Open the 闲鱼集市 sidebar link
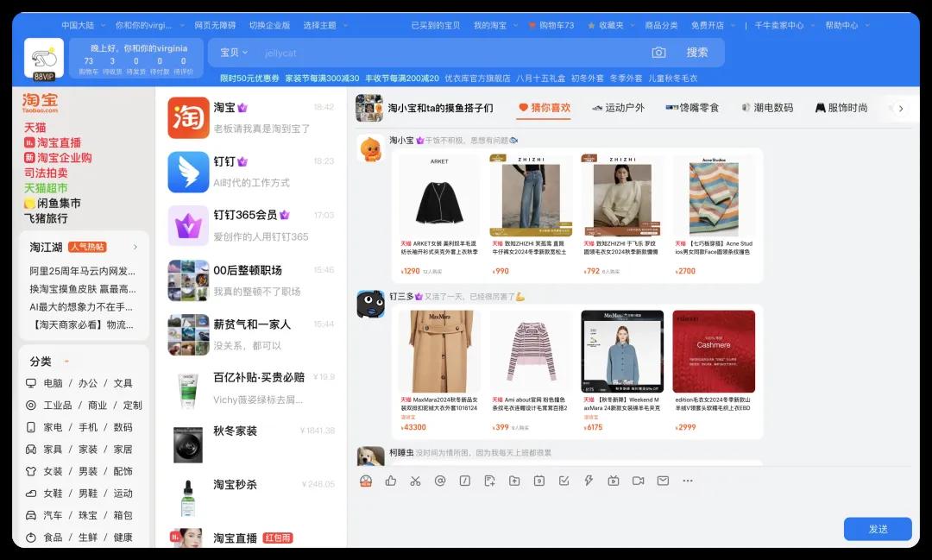 point(53,204)
